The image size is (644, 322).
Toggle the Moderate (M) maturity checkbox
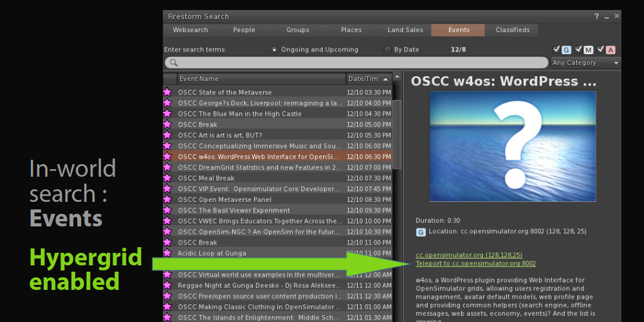579,49
